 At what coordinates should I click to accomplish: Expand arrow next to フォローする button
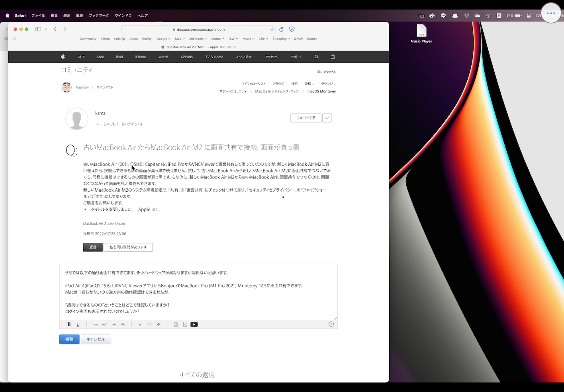(327, 118)
